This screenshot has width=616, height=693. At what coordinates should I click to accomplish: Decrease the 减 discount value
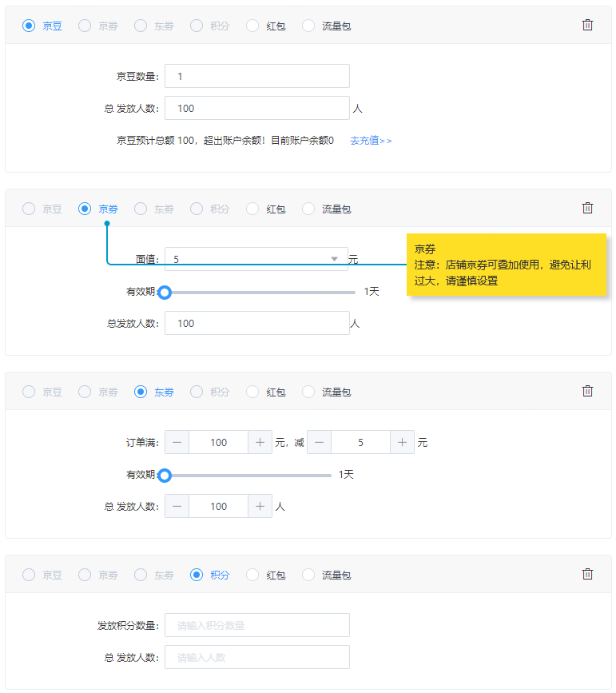[x=319, y=442]
